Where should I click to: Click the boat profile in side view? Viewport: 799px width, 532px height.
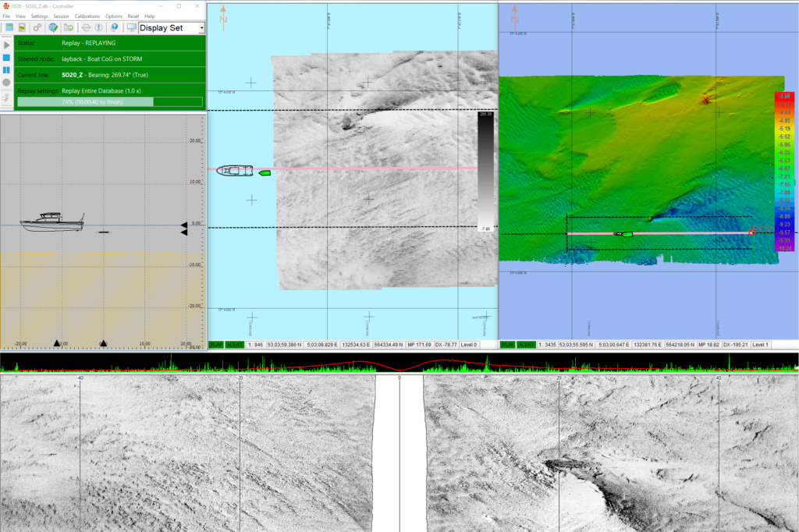(x=52, y=222)
